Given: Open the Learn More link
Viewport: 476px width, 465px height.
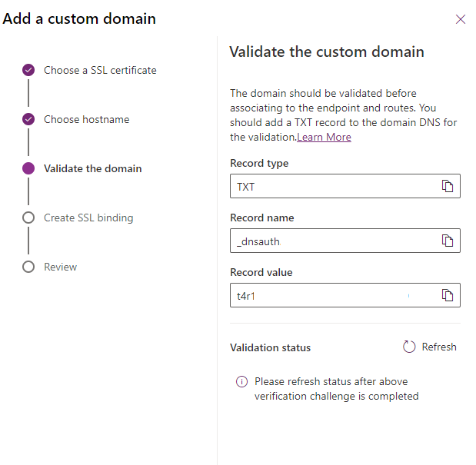Looking at the screenshot, I should tap(324, 137).
